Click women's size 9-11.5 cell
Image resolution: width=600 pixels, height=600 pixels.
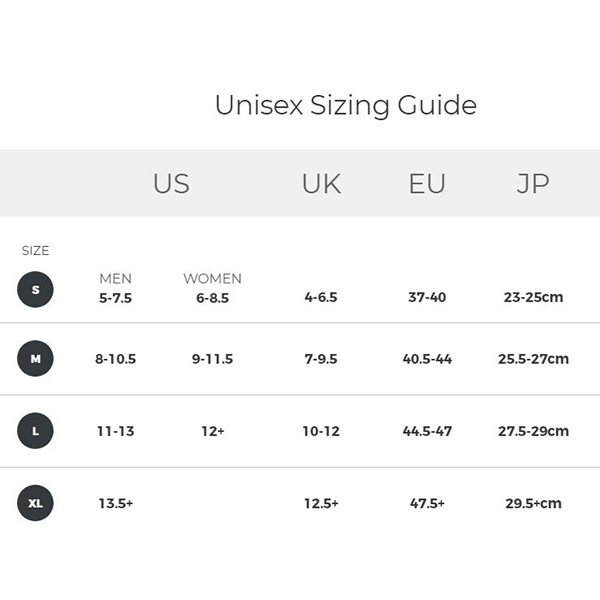212,358
